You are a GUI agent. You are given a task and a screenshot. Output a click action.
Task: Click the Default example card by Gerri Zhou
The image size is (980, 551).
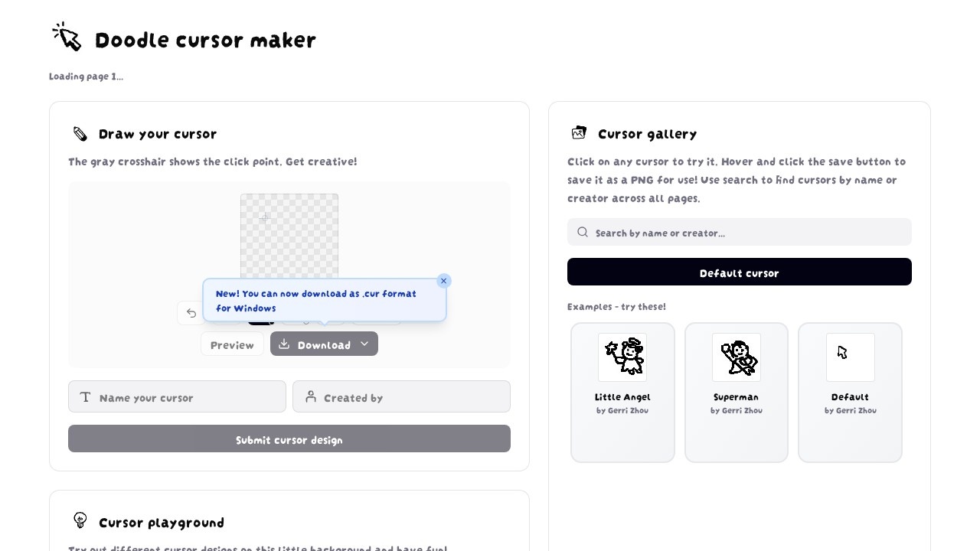click(850, 392)
